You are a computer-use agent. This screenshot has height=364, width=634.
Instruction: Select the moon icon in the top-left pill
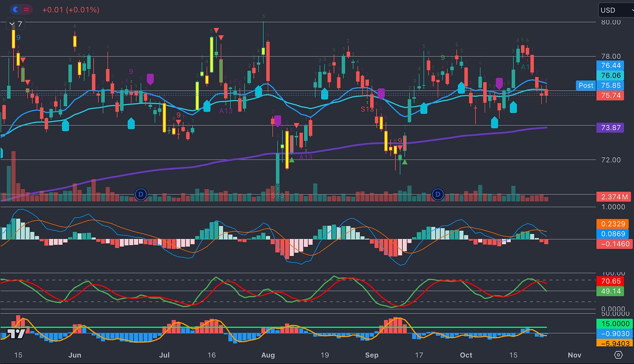14,9
